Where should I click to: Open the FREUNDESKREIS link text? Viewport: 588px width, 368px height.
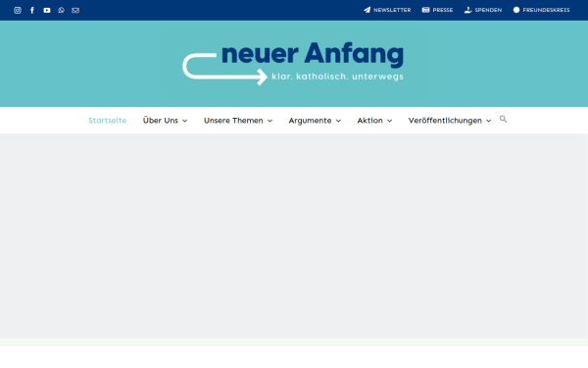tap(546, 10)
